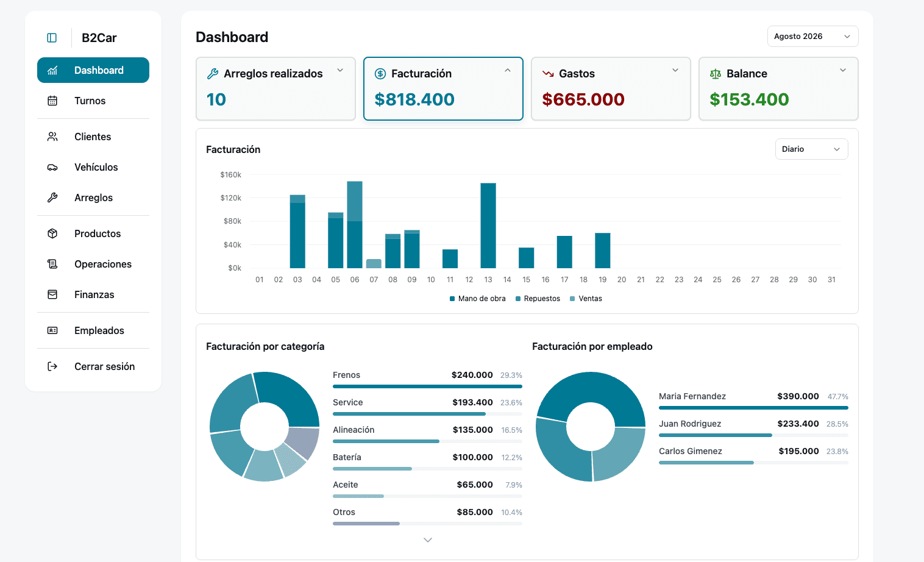Image resolution: width=924 pixels, height=562 pixels.
Task: Click the Empleados ID card icon
Action: [52, 330]
